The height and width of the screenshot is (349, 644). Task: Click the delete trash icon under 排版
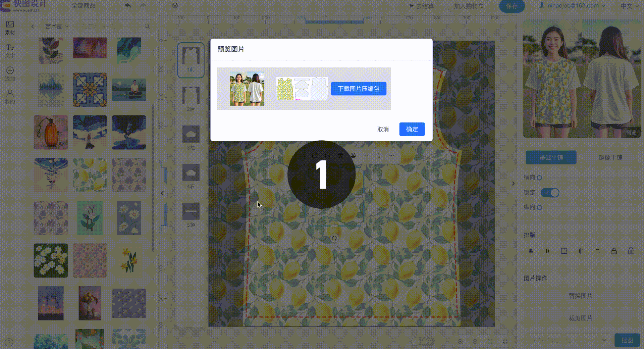(x=631, y=251)
